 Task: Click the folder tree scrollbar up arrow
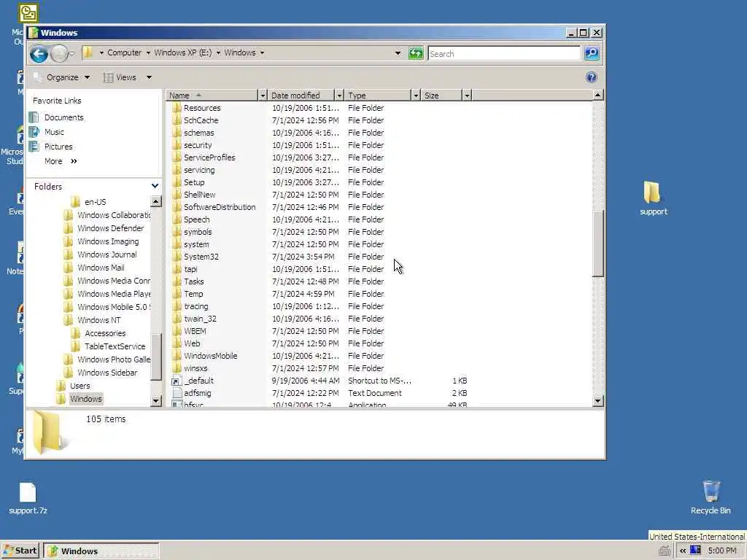tap(156, 202)
